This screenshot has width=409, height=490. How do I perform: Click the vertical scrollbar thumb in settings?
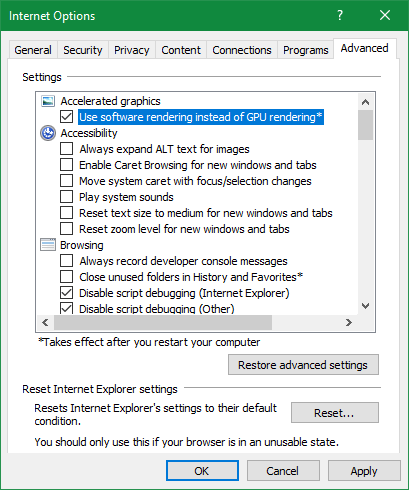(366, 125)
